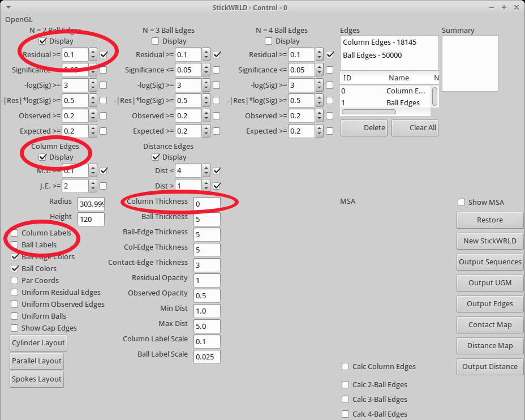
Task: Focus the Height input field
Action: pos(91,220)
